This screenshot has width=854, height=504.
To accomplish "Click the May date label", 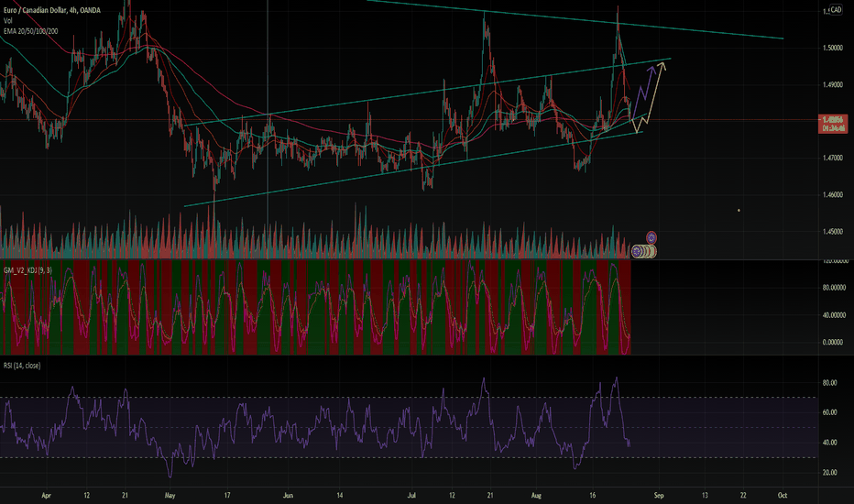I will [170, 495].
